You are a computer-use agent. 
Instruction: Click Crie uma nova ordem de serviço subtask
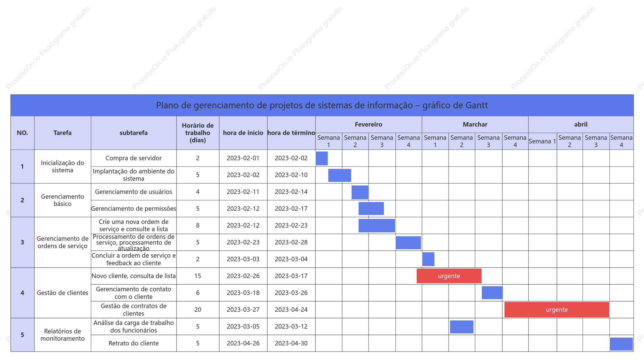(x=134, y=225)
